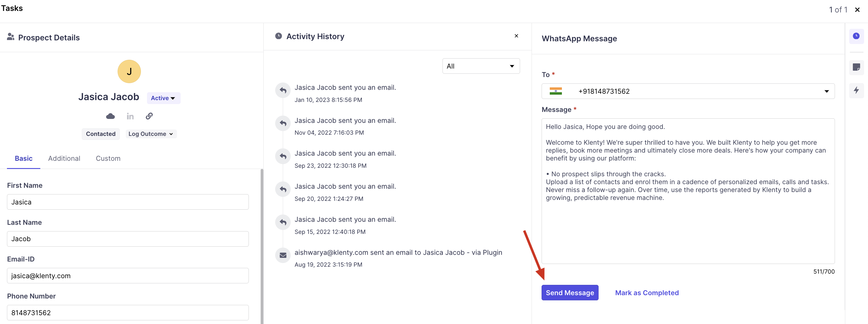Screen dimensions: 868x324
Task: Expand the Log Outcome dropdown
Action: pyautogui.click(x=151, y=134)
